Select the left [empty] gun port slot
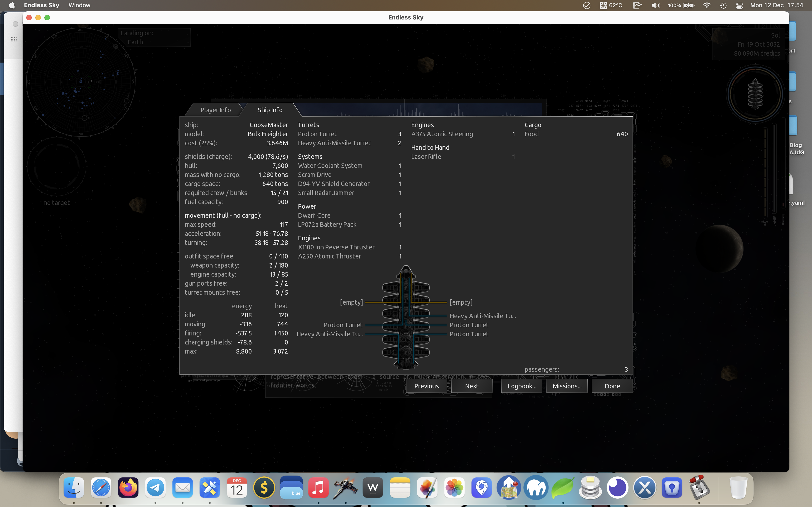812x507 pixels. click(x=351, y=302)
